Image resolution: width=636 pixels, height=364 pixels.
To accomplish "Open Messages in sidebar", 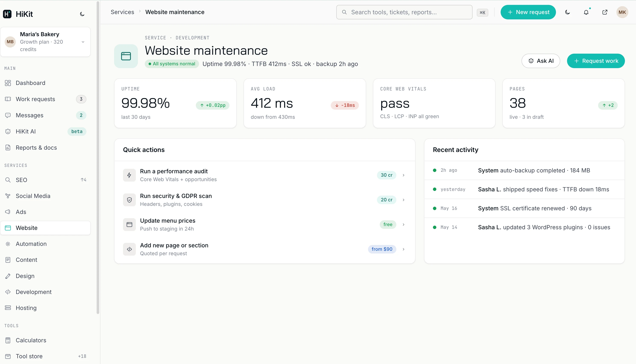I will pyautogui.click(x=46, y=115).
